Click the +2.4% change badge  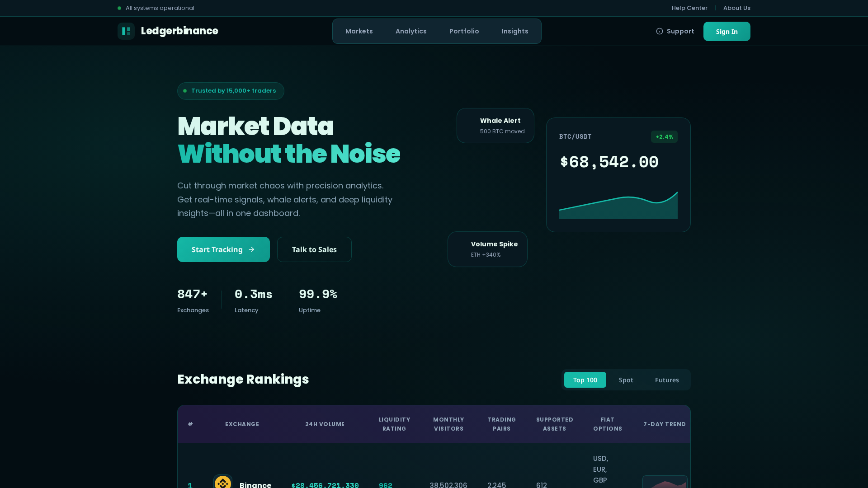[x=664, y=136]
